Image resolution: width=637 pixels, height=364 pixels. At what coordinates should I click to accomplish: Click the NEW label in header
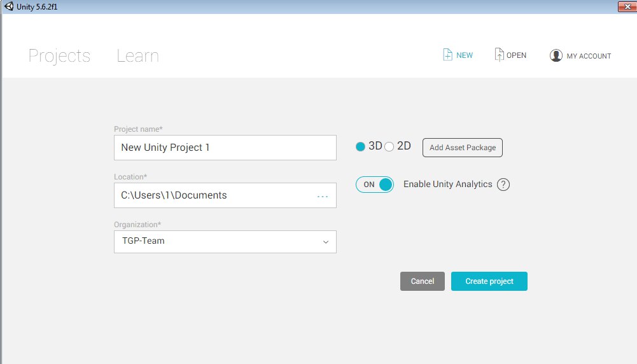465,55
